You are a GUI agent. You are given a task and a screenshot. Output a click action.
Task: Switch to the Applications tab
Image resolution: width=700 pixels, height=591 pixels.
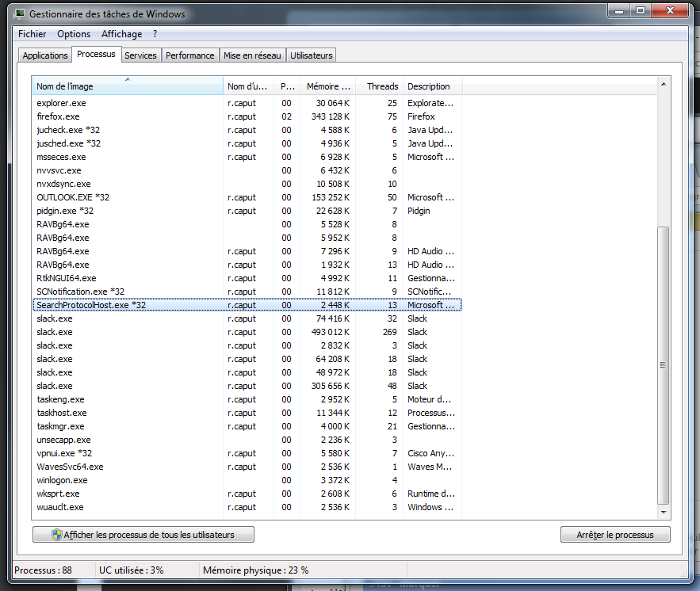pyautogui.click(x=45, y=55)
